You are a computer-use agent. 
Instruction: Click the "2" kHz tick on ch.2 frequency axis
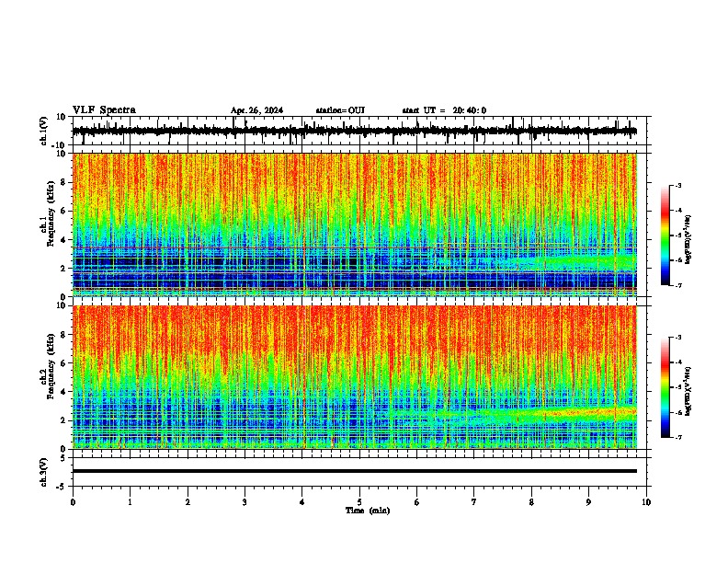(x=64, y=420)
